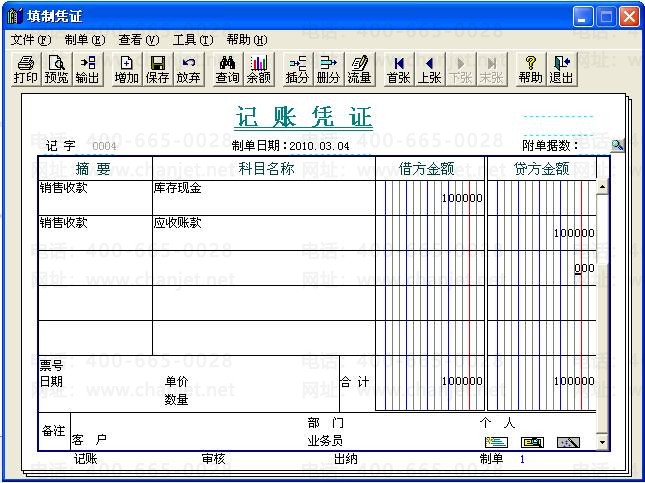645x483 pixels.
Task: Click the voucher number 0004 field
Action: 104,146
